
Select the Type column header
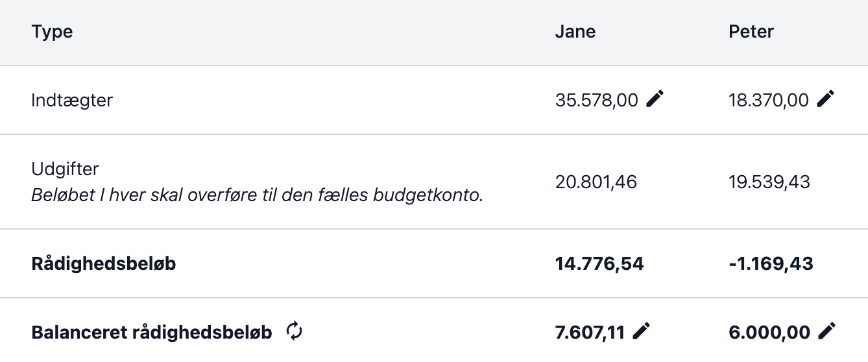52,32
